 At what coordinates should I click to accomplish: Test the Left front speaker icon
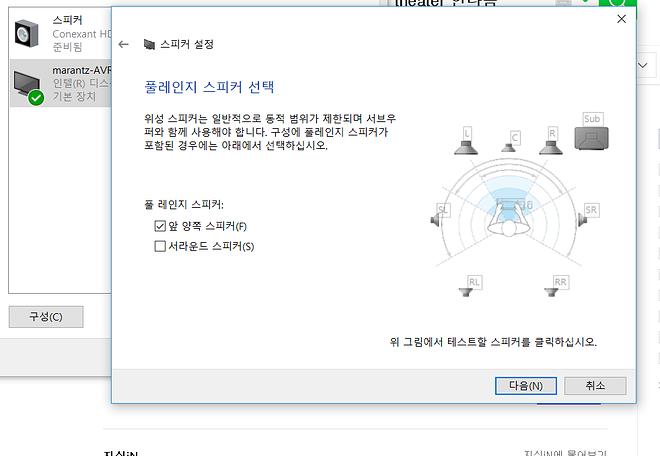point(466,141)
